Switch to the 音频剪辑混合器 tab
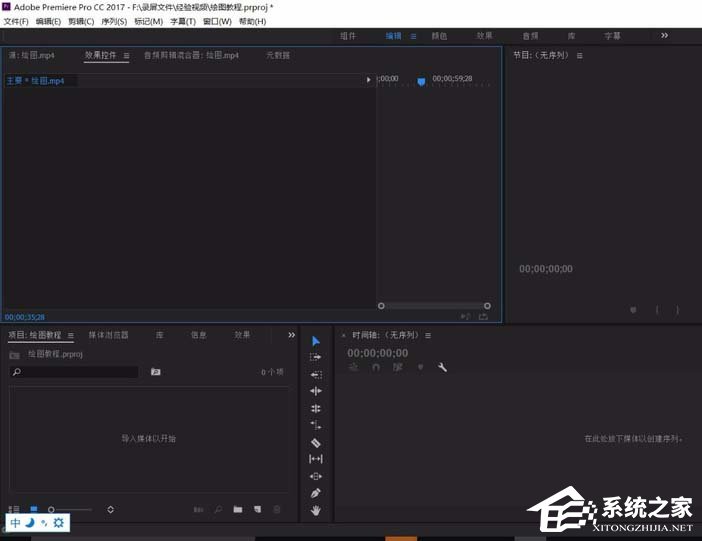The width and height of the screenshot is (702, 541). click(191, 56)
